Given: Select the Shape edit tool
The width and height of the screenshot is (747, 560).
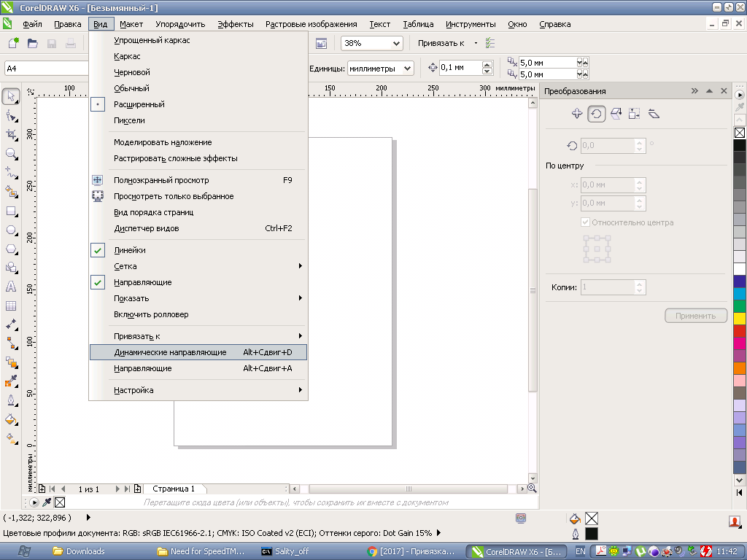Looking at the screenshot, I should point(12,116).
